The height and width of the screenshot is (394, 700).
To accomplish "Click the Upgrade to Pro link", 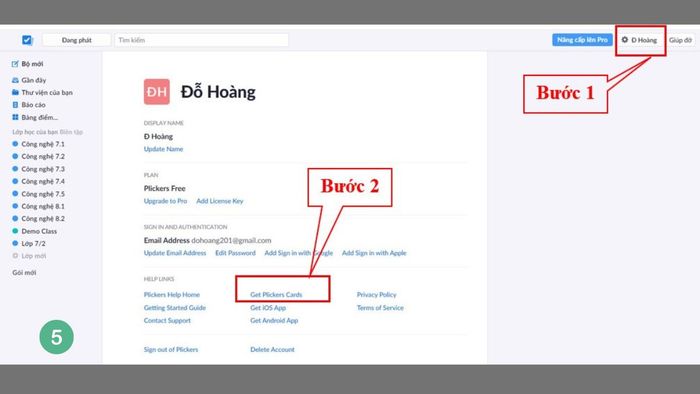I will pyautogui.click(x=165, y=201).
